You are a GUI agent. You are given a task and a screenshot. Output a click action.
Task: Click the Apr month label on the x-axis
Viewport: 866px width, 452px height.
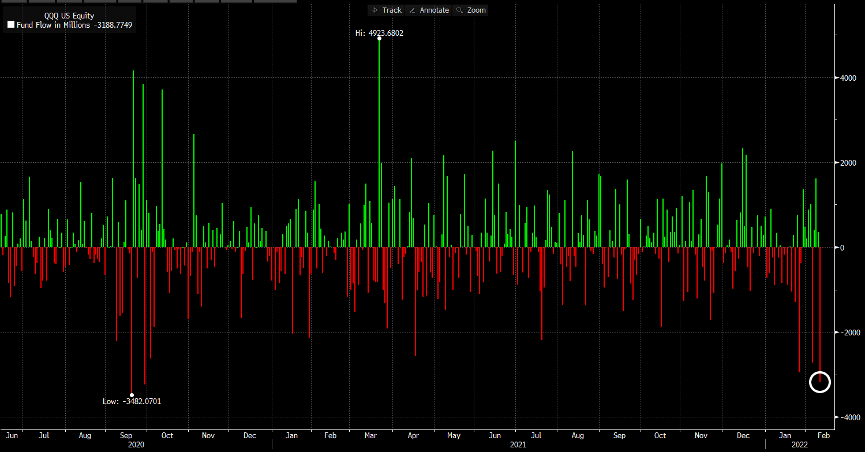click(413, 435)
